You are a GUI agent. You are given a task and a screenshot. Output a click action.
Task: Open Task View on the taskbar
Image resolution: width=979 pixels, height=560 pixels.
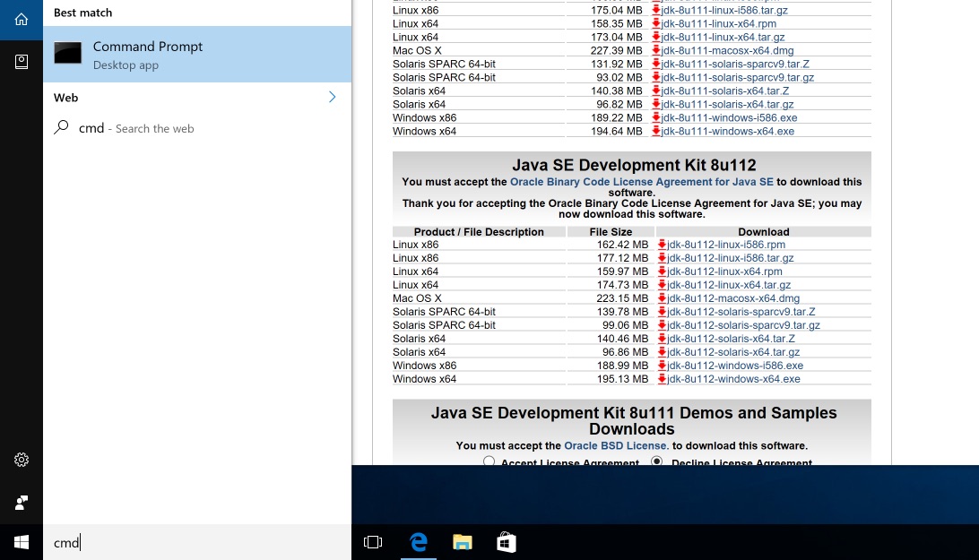373,542
